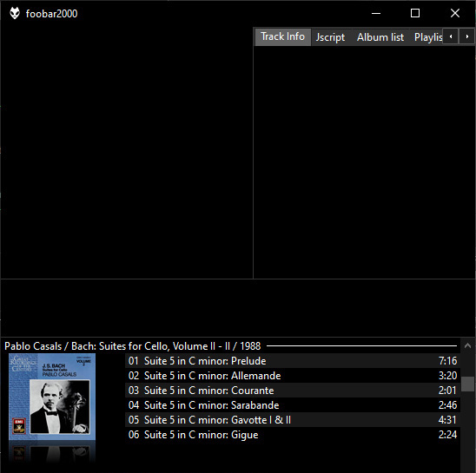Click the Pablo Casals album cover thumbnail
The width and height of the screenshot is (476, 473).
point(52,397)
